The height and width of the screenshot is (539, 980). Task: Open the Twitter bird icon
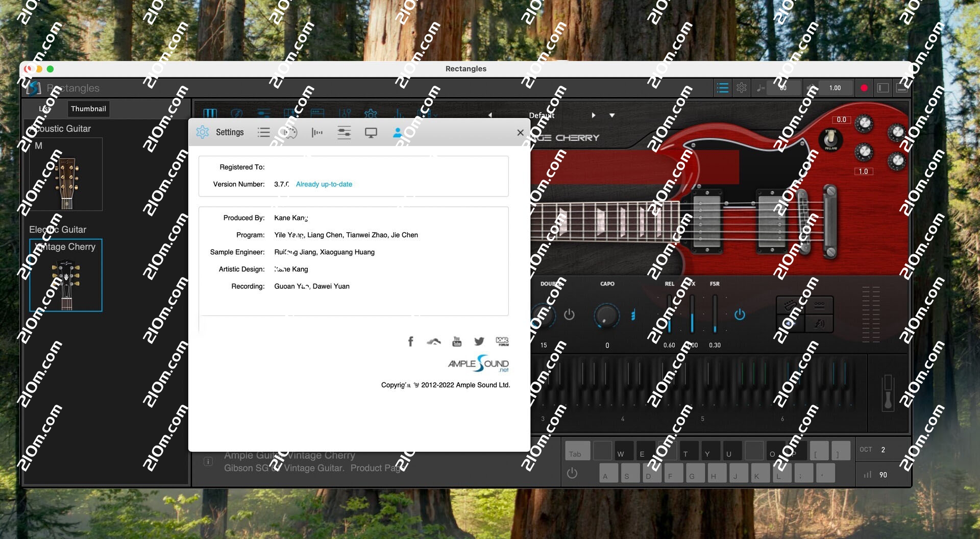point(479,341)
